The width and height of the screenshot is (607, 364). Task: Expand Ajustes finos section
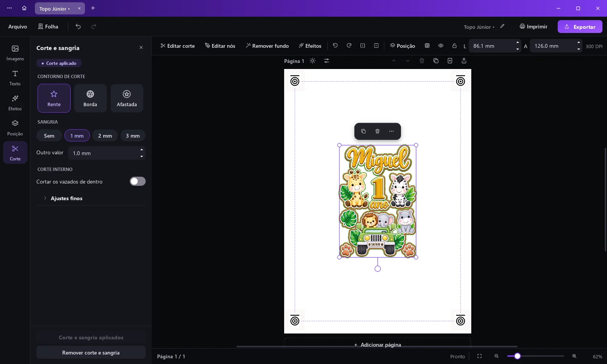[91, 198]
